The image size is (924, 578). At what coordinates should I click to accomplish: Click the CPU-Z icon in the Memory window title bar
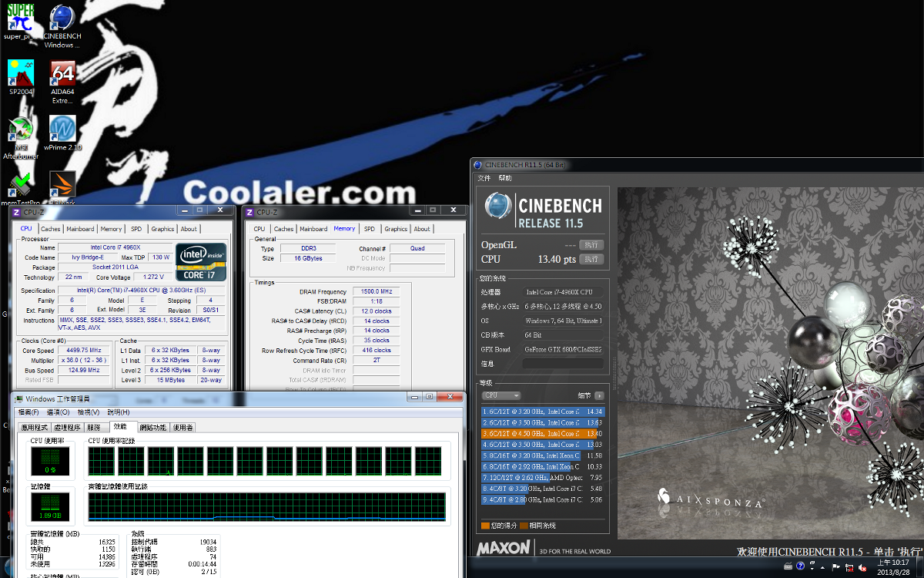(x=249, y=212)
